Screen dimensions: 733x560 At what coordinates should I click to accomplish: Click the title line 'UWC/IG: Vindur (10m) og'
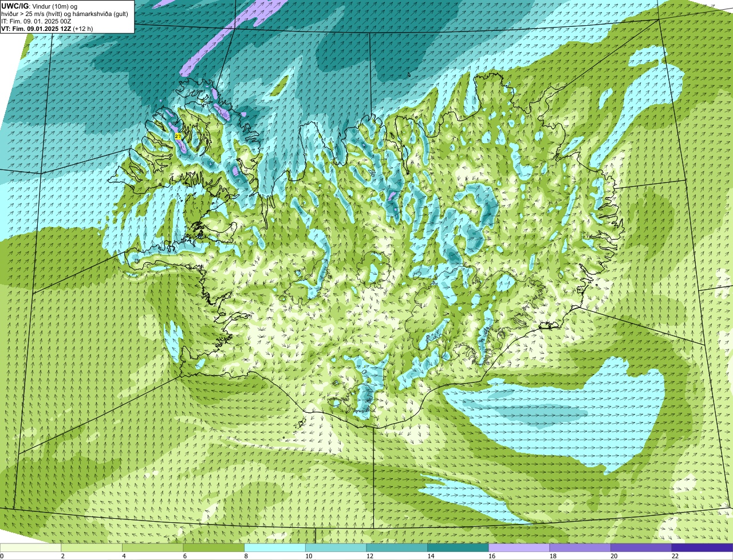[x=40, y=6]
